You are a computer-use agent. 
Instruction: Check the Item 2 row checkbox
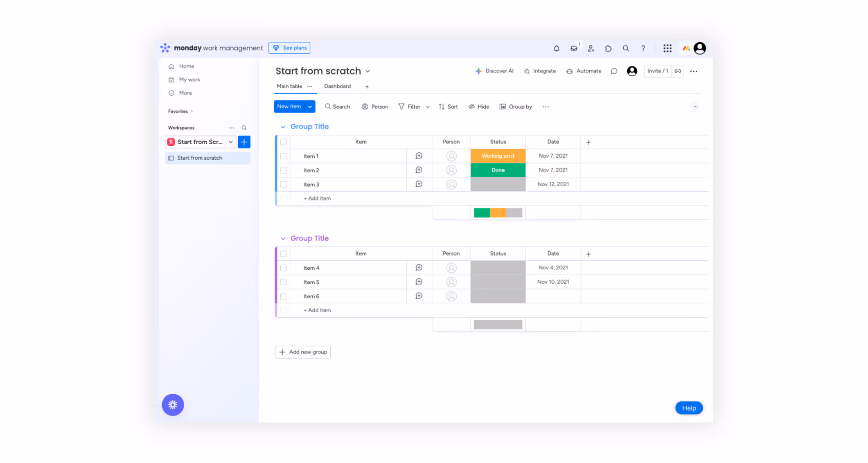tap(283, 170)
